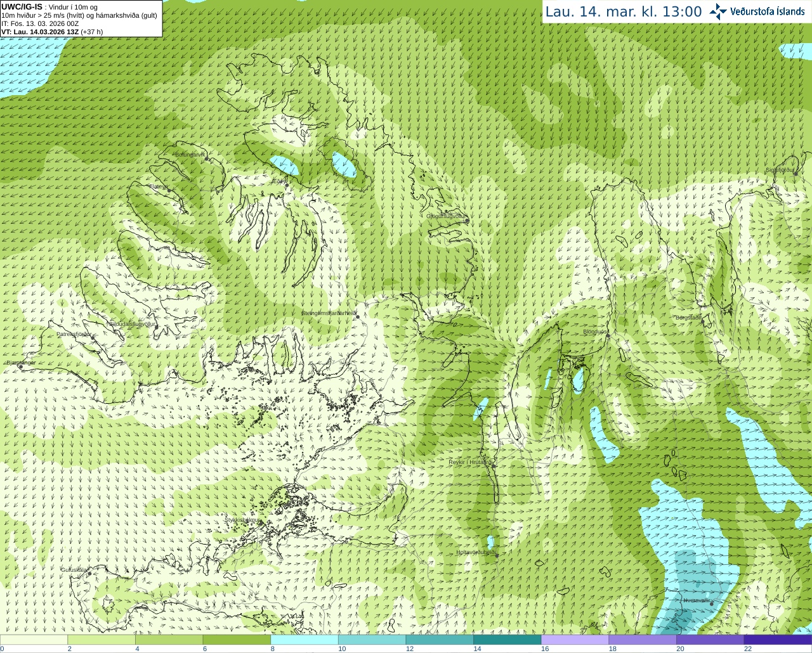Click the legend value '6'
This screenshot has height=653, width=812.
[205, 649]
